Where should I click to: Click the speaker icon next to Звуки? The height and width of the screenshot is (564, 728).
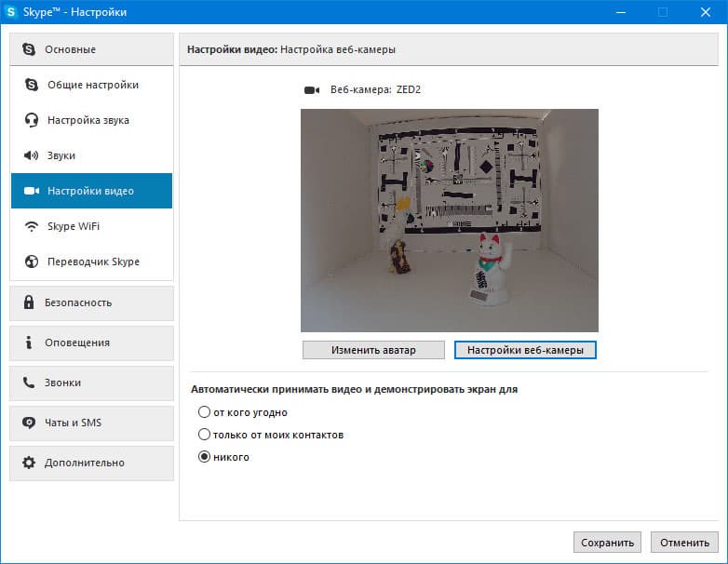coord(31,155)
